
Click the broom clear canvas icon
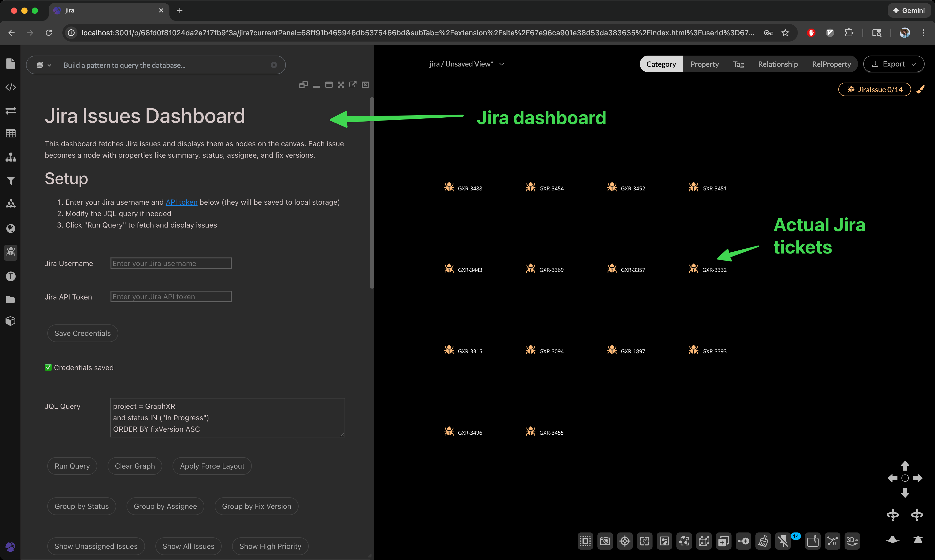[763, 541]
